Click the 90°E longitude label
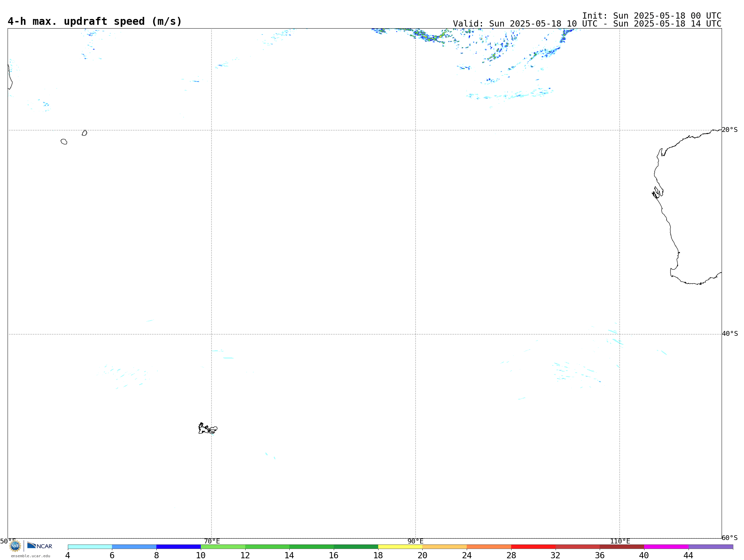 [x=415, y=541]
